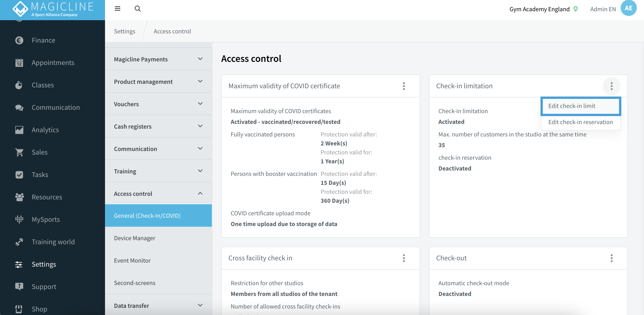This screenshot has height=315, width=644.
Task: Select Edit check-in limit menu entry
Action: 580,106
